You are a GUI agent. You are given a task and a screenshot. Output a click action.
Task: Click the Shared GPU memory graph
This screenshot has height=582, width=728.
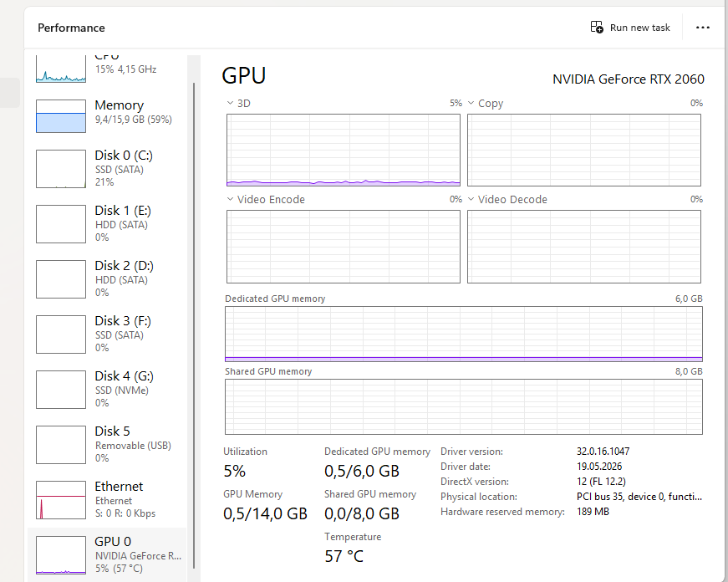pyautogui.click(x=464, y=407)
